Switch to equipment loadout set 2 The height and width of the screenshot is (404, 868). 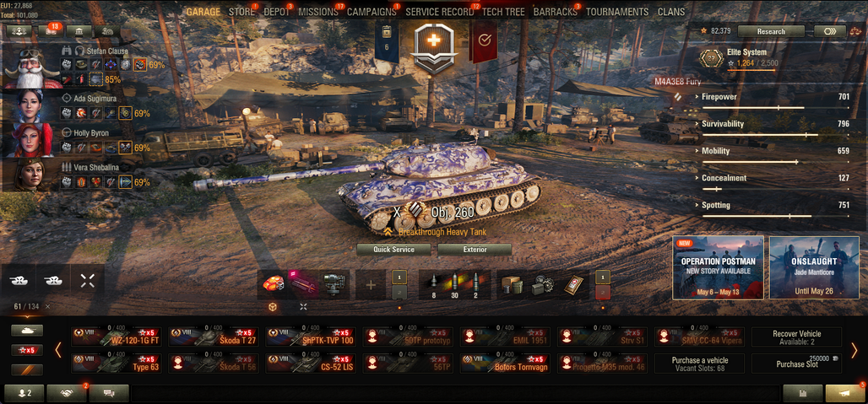tap(399, 293)
